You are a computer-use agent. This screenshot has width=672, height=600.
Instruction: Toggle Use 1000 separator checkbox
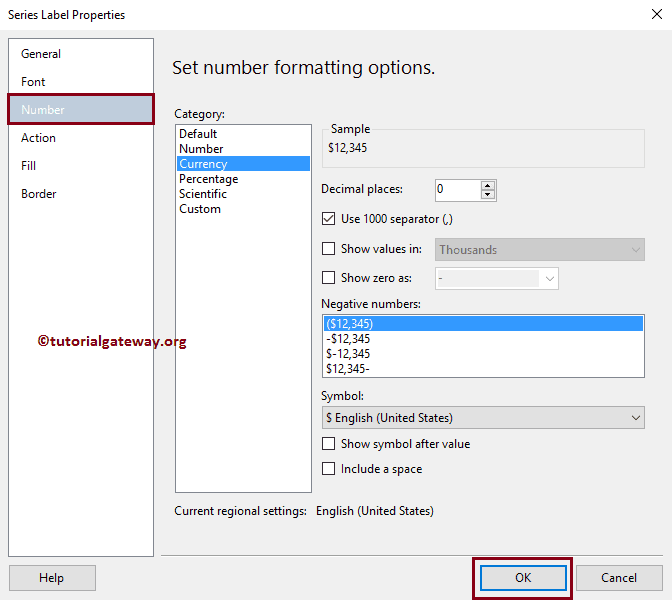click(x=328, y=219)
